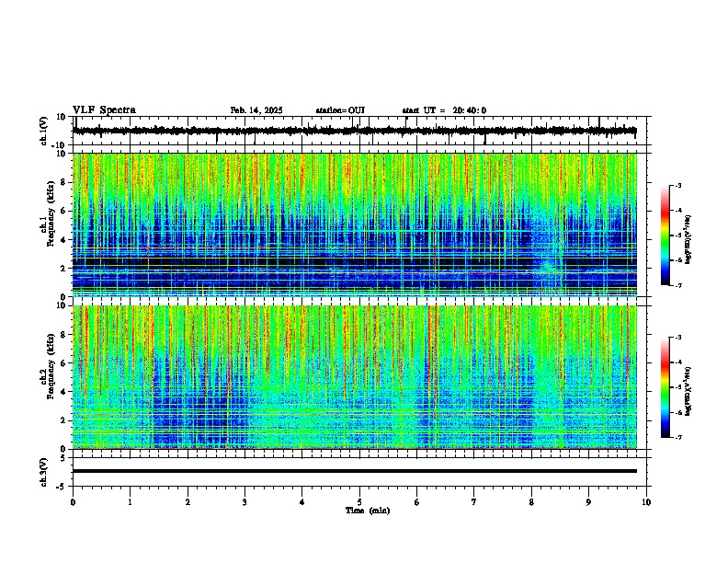Click tick label "4" on the time axis
The image size is (728, 563).
302,502
